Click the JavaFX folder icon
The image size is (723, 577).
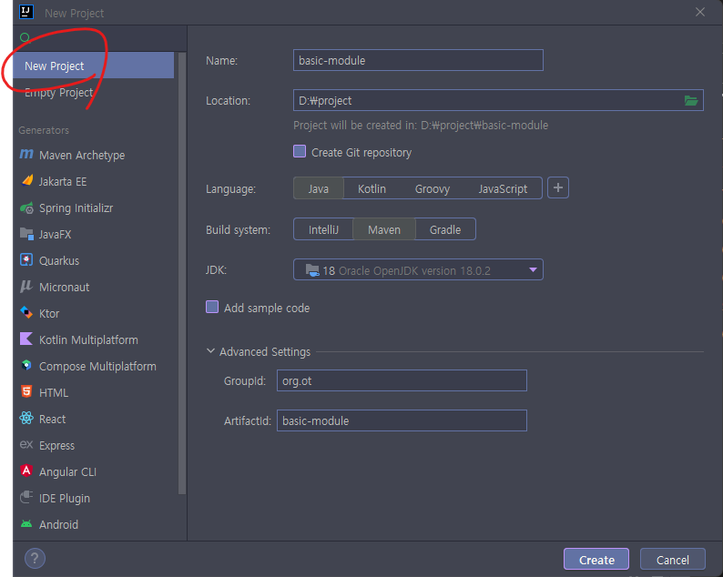point(27,234)
